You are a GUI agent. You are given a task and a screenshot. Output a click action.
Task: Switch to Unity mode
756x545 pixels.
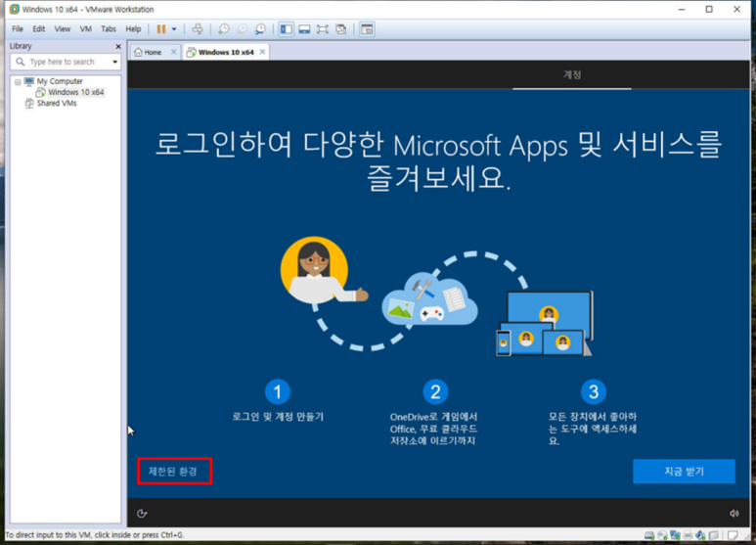341,29
